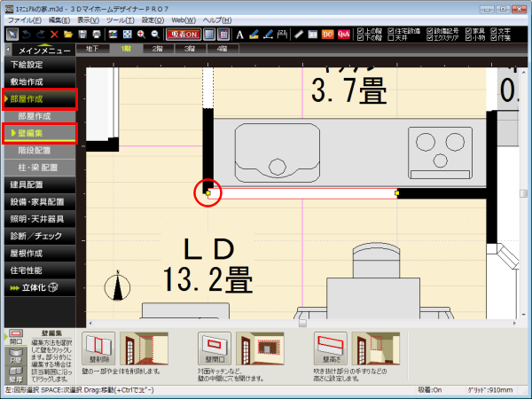Click the zoom in magnifier icon

click(x=141, y=34)
